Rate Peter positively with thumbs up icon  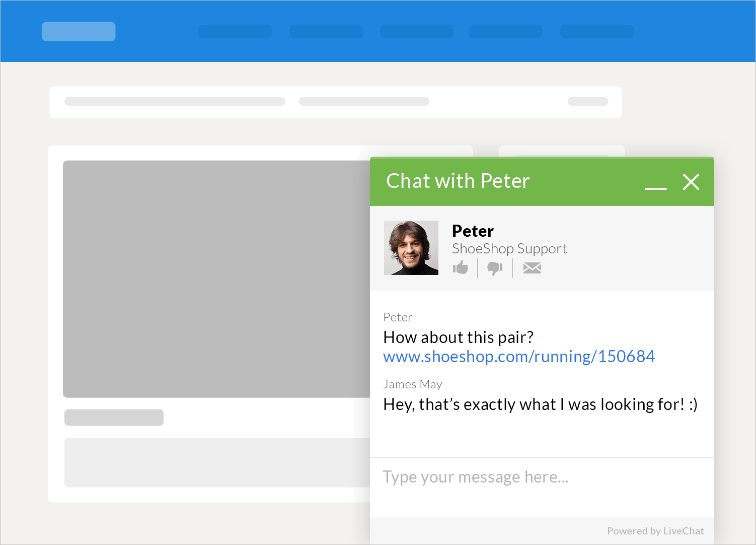[x=461, y=268]
